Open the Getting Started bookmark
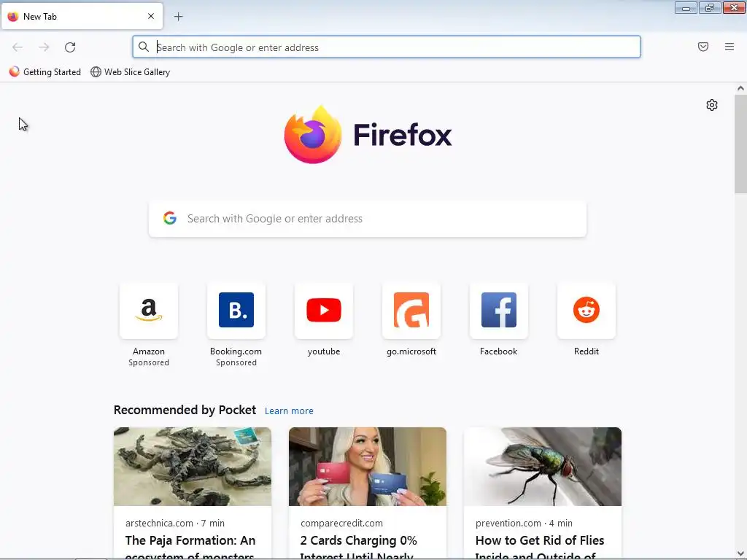The image size is (747, 560). 44,72
